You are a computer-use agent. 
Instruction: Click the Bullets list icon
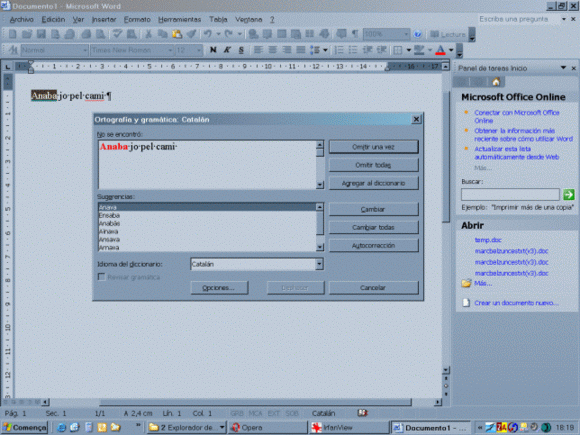[x=353, y=50]
